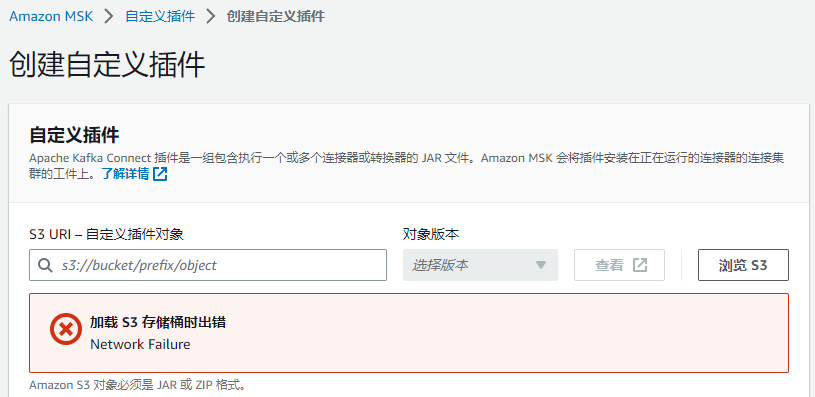Click the S3 URI – 自定义插件对象 label
The width and height of the screenshot is (815, 397).
[x=107, y=234]
